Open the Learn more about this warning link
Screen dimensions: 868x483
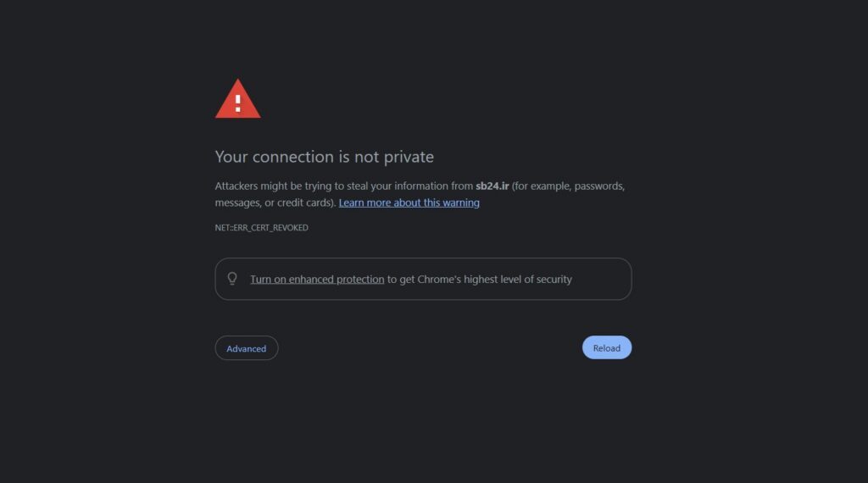(409, 203)
